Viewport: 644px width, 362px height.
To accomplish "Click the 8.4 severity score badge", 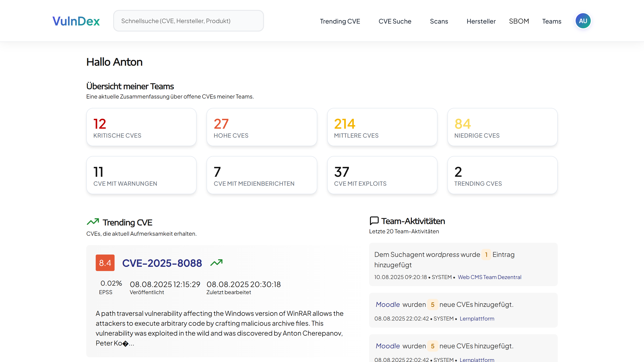I will [105, 263].
